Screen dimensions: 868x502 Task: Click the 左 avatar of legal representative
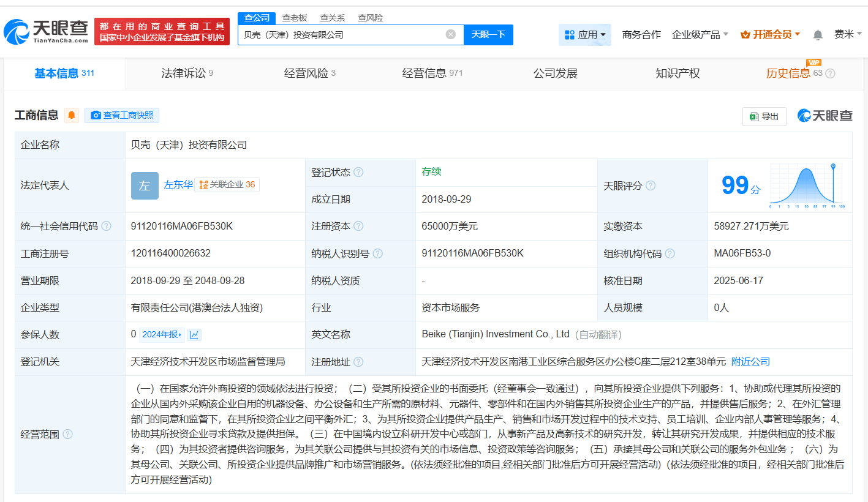click(x=145, y=185)
